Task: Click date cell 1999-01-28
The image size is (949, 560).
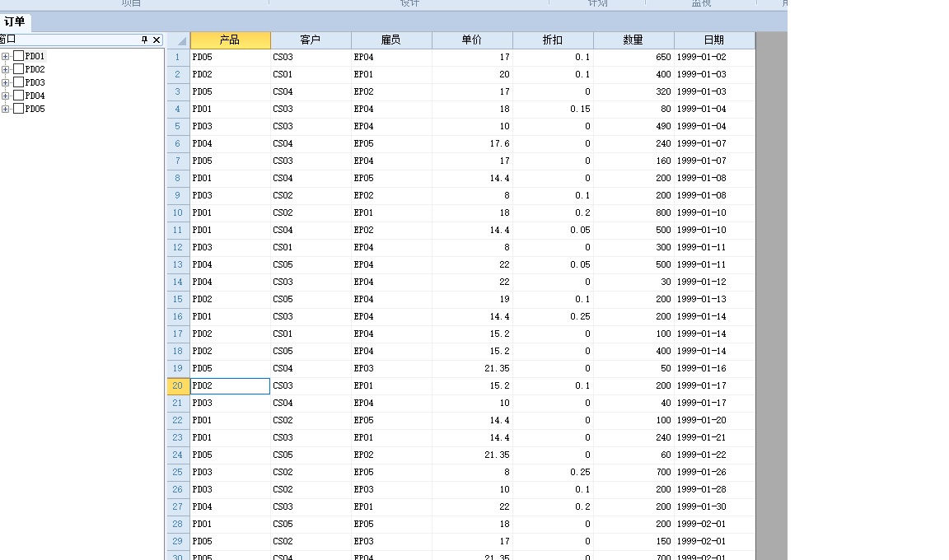Action: [715, 489]
